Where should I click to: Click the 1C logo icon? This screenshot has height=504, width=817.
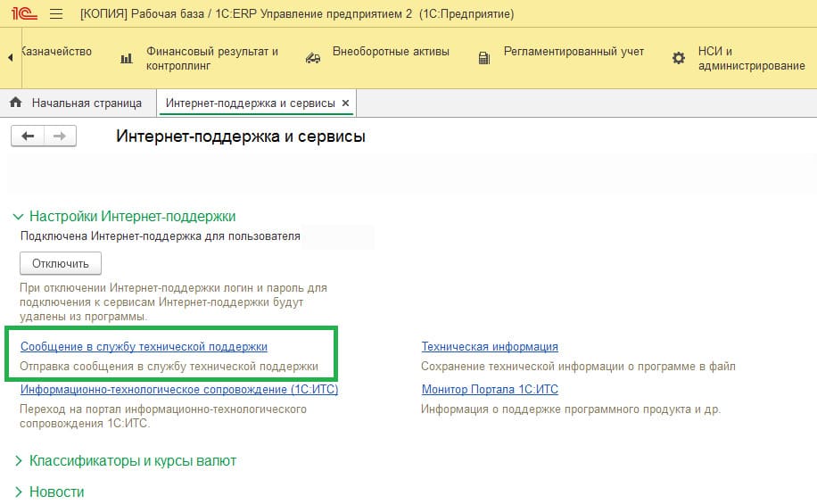coord(24,13)
